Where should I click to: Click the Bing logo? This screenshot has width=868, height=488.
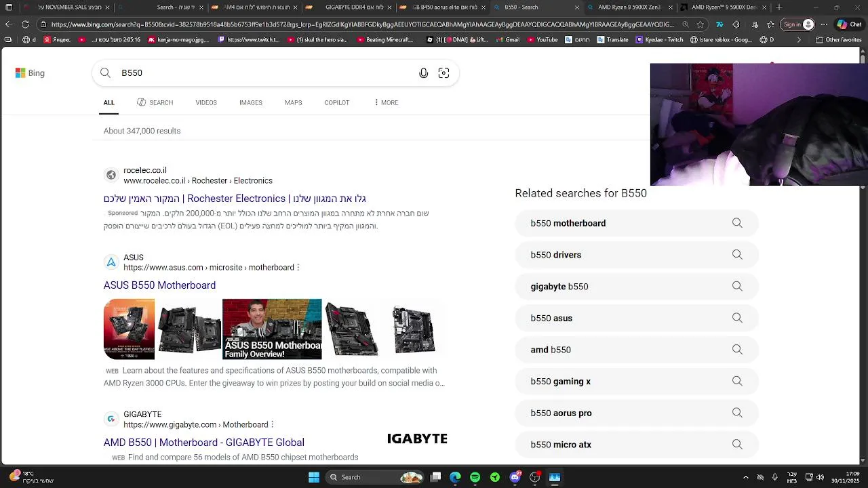coord(30,73)
